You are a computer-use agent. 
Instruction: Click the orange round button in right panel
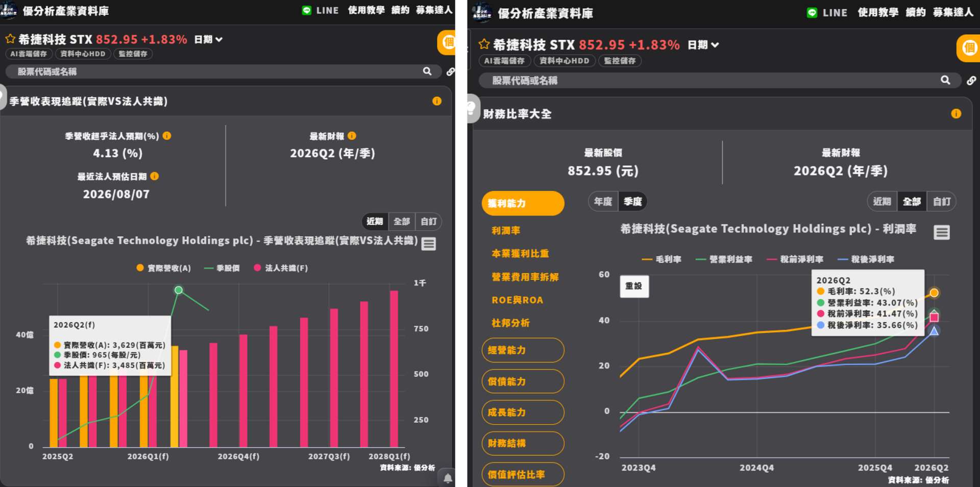coord(968,48)
